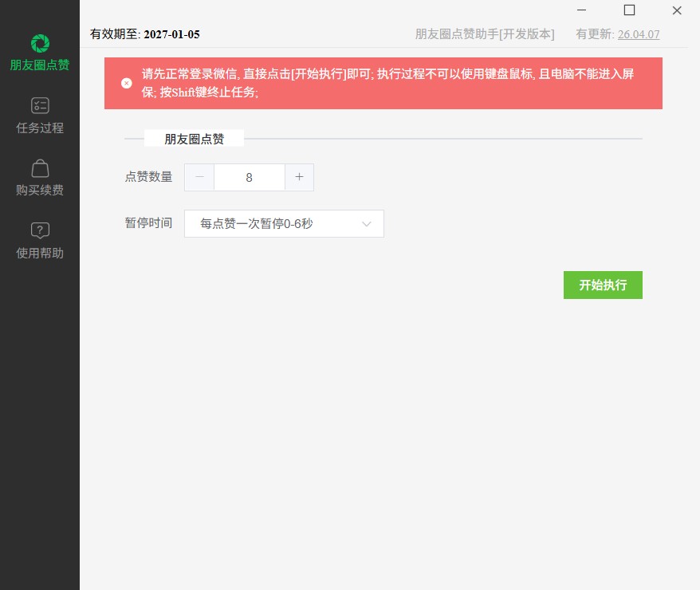The width and height of the screenshot is (700, 590).
Task: Select the 使用帮助 label in the sidebar
Action: click(x=40, y=253)
